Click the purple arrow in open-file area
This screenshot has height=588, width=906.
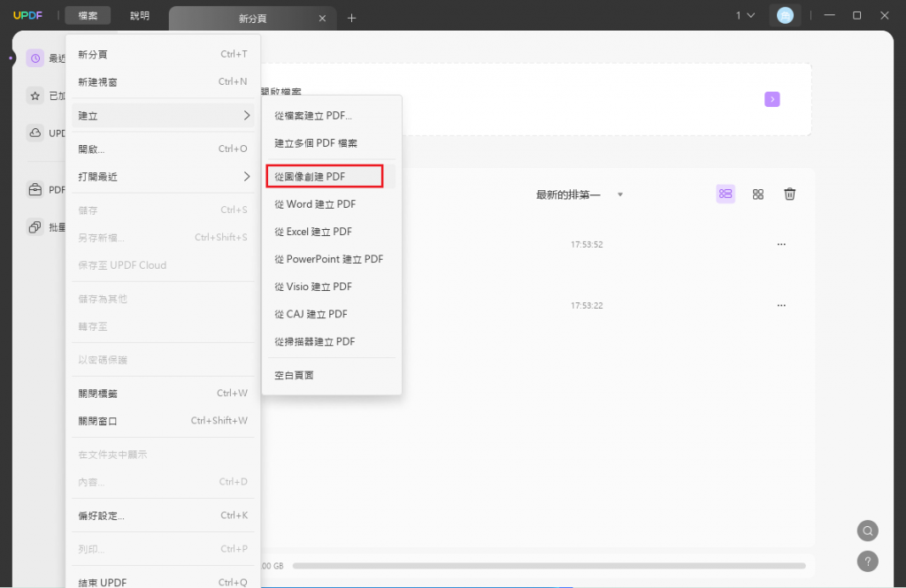point(772,99)
